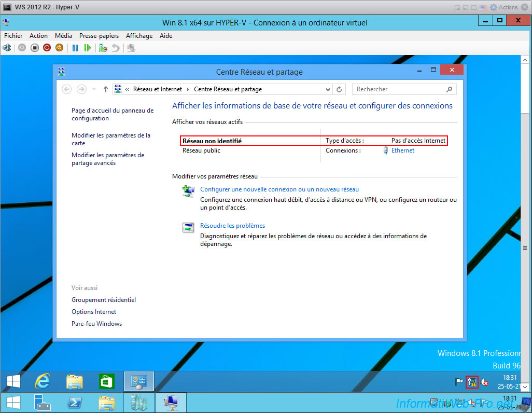Launch Internet Explorer from guest taskbar

click(43, 381)
